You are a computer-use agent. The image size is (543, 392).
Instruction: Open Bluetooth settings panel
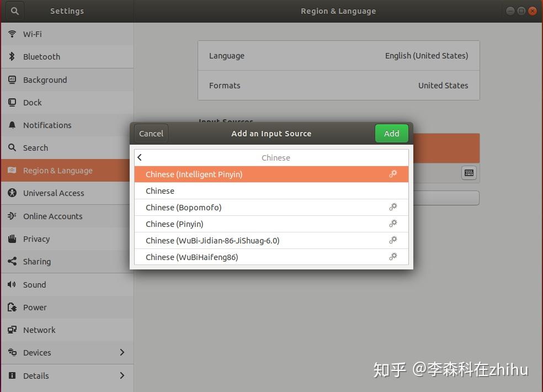tap(67, 56)
